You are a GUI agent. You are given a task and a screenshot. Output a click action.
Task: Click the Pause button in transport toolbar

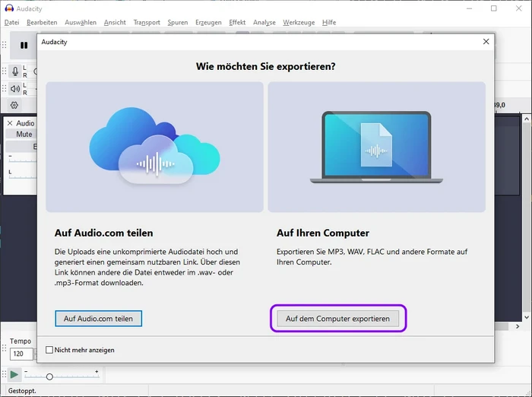[x=24, y=45]
